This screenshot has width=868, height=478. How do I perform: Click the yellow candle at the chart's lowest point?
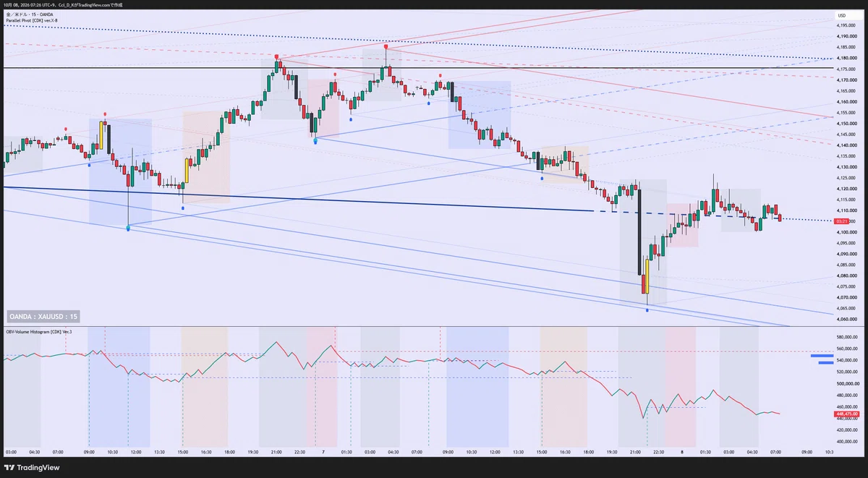647,278
